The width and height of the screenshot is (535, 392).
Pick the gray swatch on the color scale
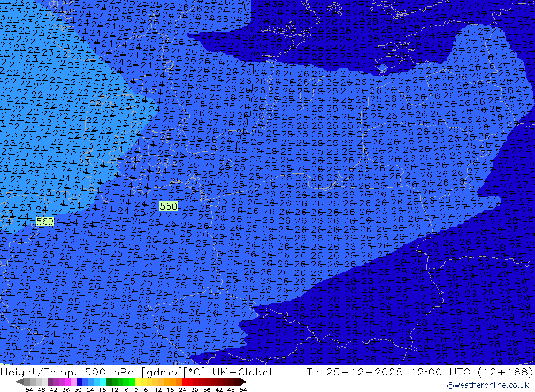tap(33, 382)
